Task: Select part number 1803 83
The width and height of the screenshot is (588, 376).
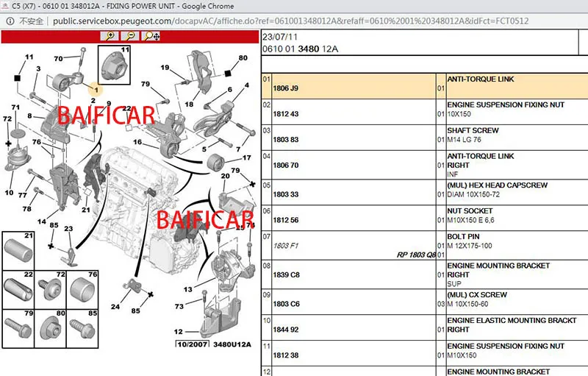Action: pyautogui.click(x=286, y=140)
